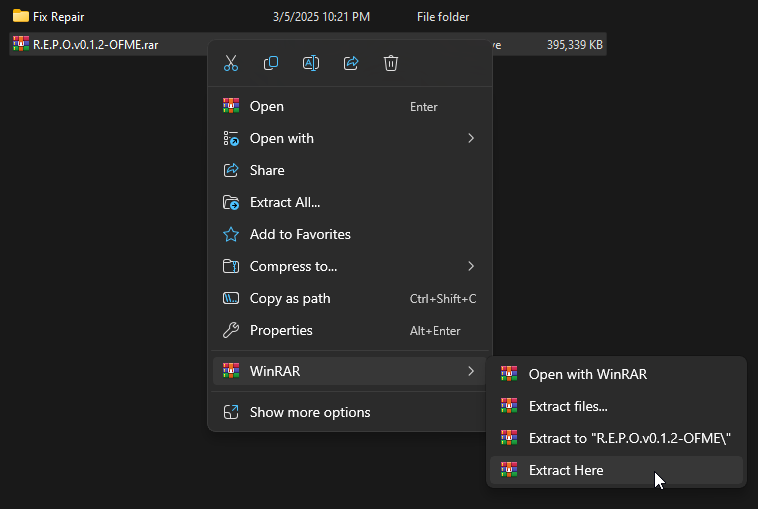Viewport: 758px width, 509px height.
Task: Click Show more options
Action: pyautogui.click(x=310, y=412)
